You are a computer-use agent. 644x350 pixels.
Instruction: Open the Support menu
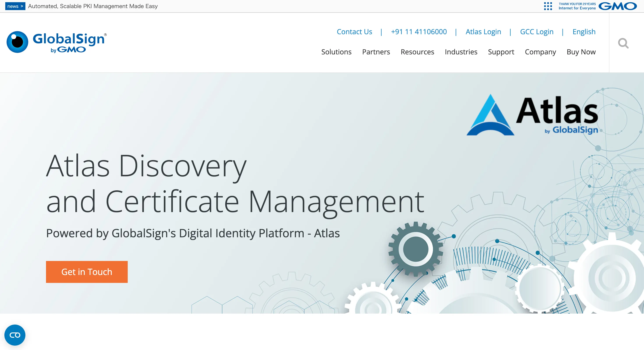click(501, 52)
